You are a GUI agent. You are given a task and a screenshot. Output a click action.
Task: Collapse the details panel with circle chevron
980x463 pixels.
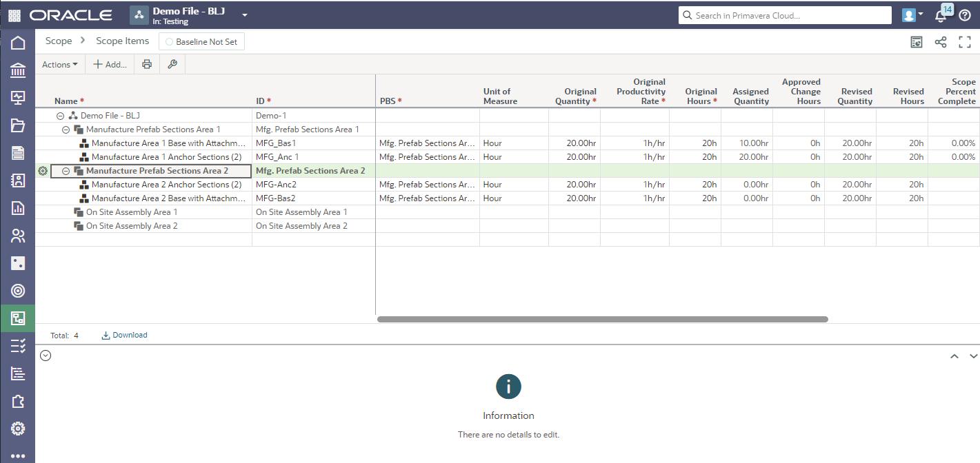(x=46, y=356)
